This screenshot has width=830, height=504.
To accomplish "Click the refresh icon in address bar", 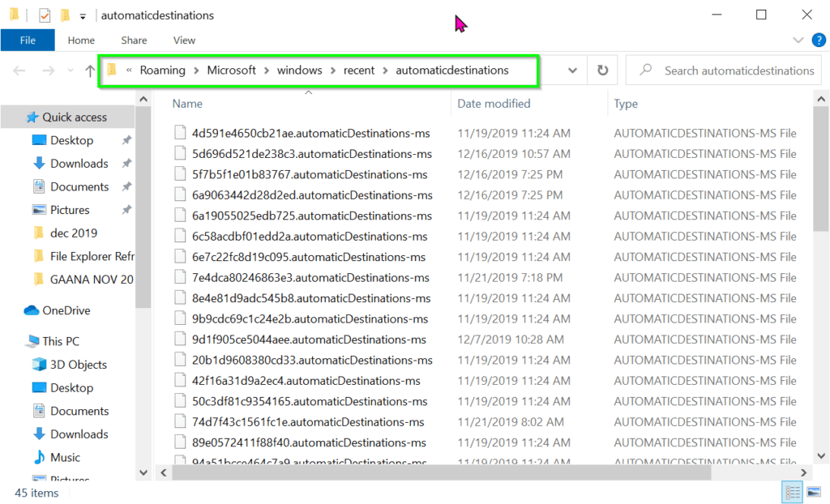I will 601,70.
